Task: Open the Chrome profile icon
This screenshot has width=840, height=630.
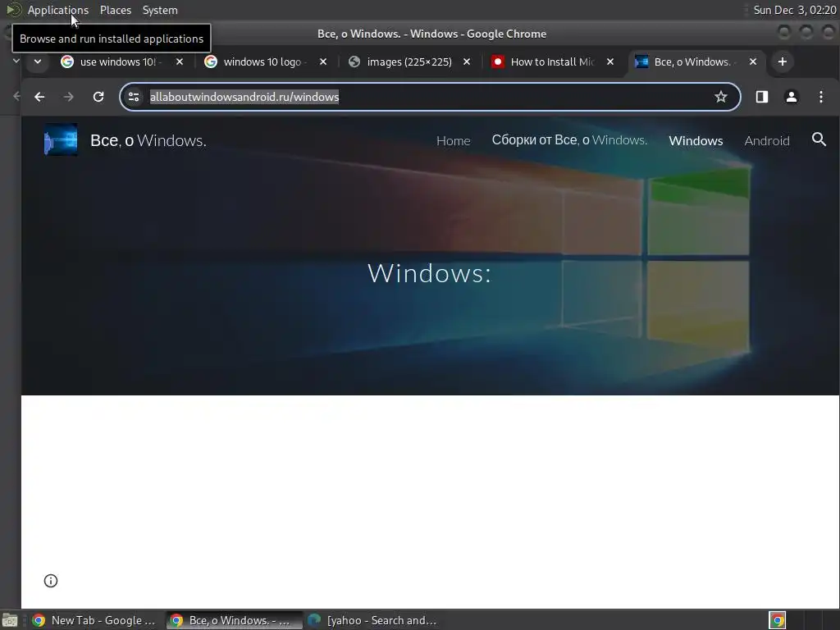Action: pyautogui.click(x=792, y=97)
